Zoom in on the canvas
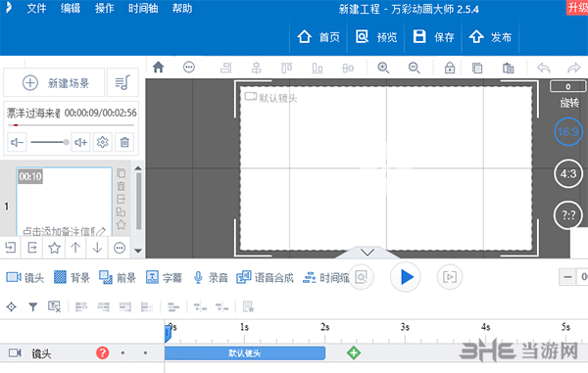The width and height of the screenshot is (588, 373). click(x=383, y=68)
